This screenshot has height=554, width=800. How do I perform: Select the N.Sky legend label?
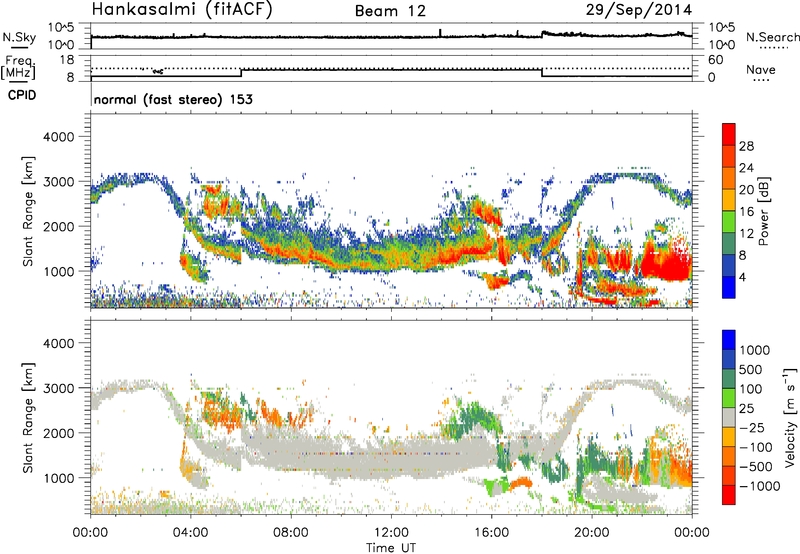click(19, 37)
